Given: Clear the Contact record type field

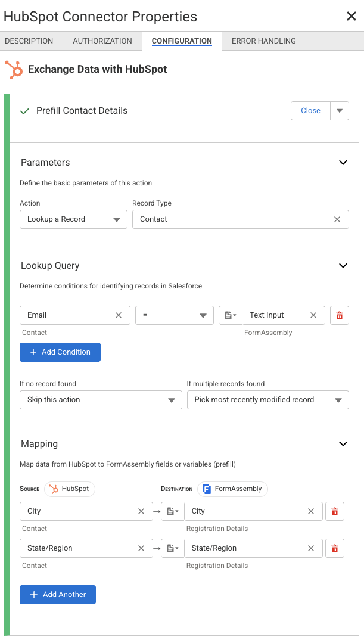Looking at the screenshot, I should click(337, 219).
